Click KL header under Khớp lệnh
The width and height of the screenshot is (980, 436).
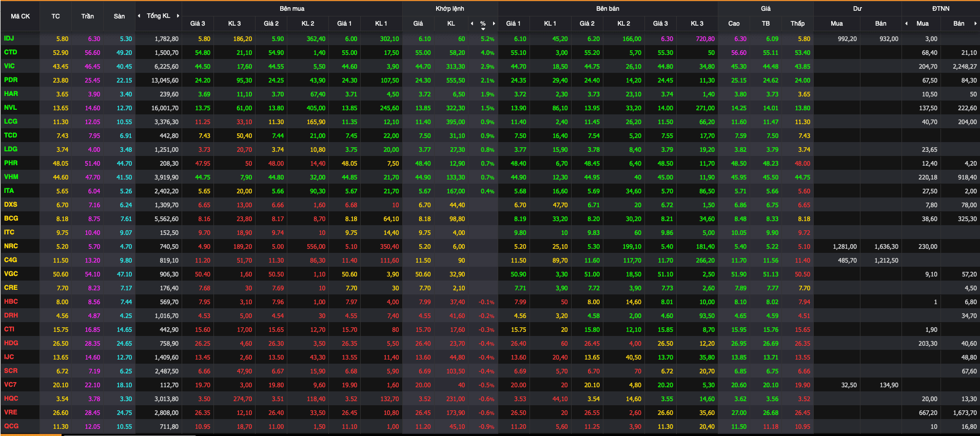(451, 24)
